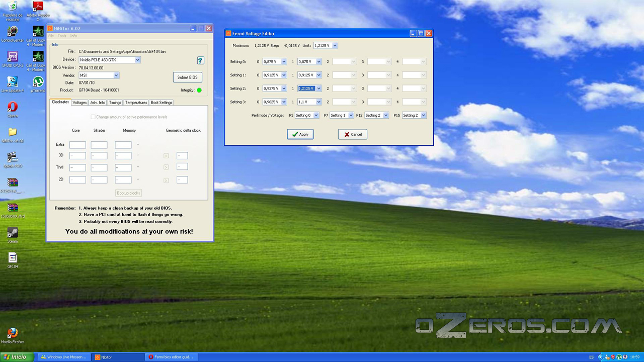Switch to the Temperatures tab
Viewport: 644px width, 362px height.
[136, 103]
